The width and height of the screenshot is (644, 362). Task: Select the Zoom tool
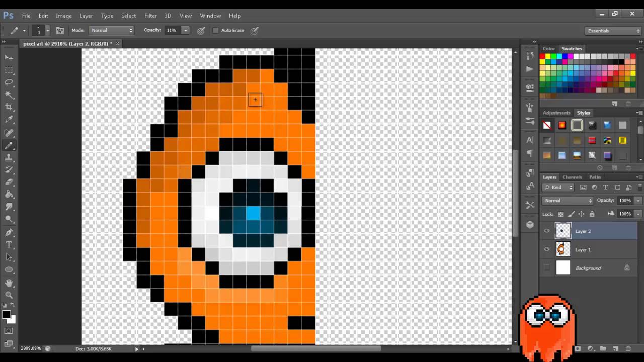9,295
